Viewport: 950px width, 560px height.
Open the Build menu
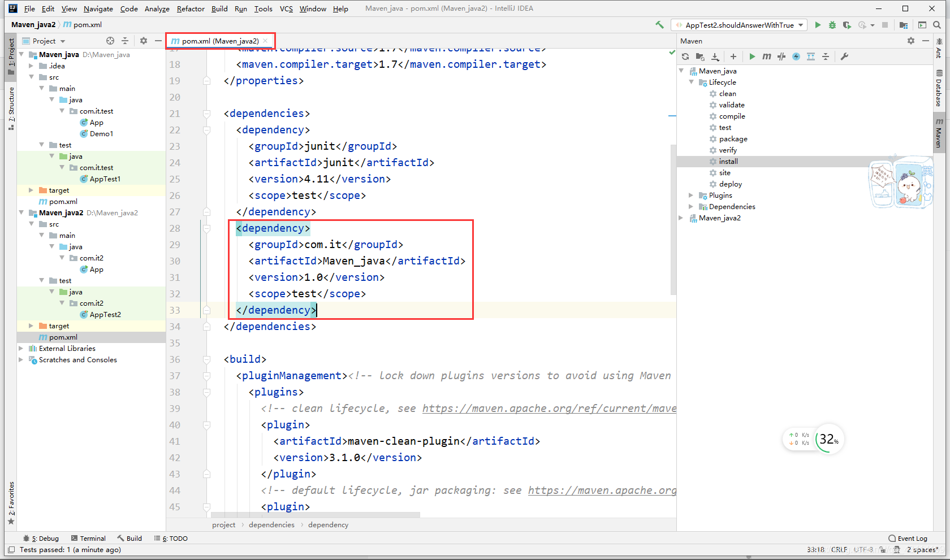coord(219,8)
